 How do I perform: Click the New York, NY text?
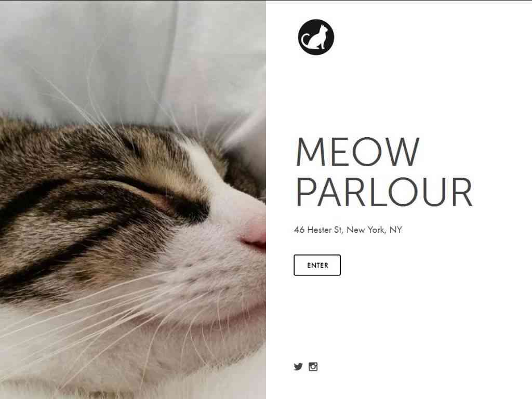(x=374, y=230)
